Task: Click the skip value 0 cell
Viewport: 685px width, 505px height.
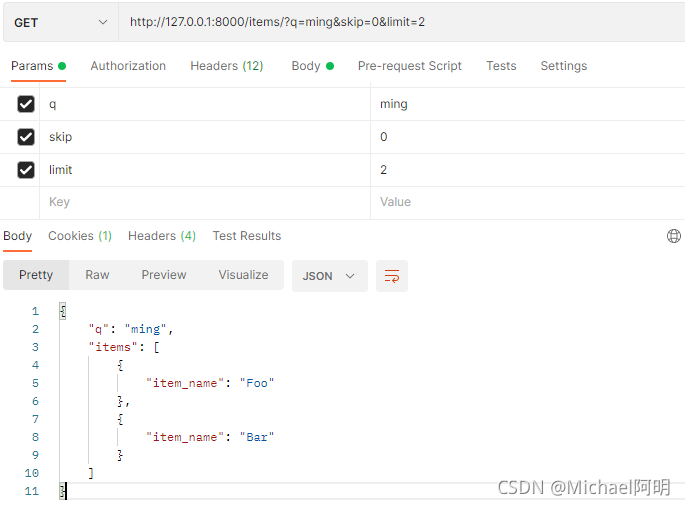Action: (528, 137)
